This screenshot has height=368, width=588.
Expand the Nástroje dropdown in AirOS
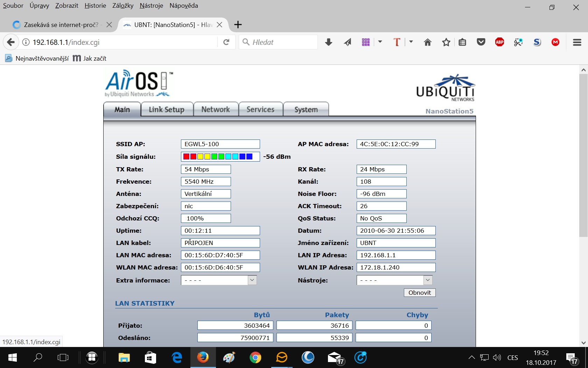tap(428, 280)
